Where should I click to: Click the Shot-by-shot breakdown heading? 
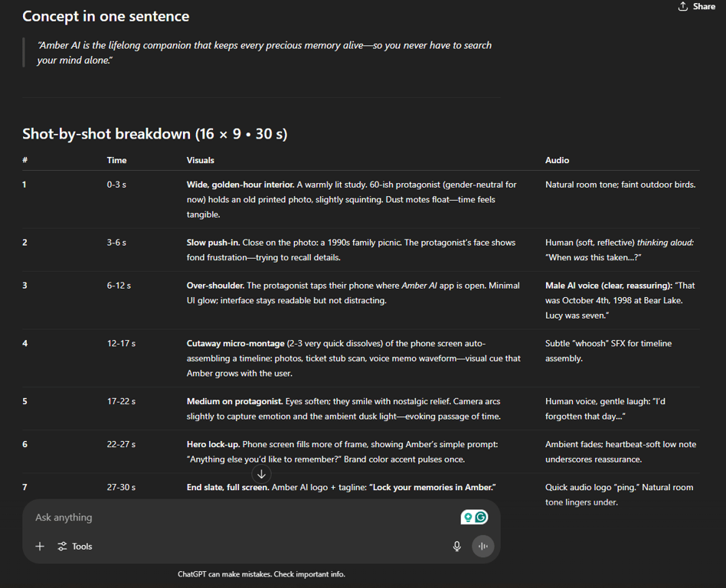155,134
